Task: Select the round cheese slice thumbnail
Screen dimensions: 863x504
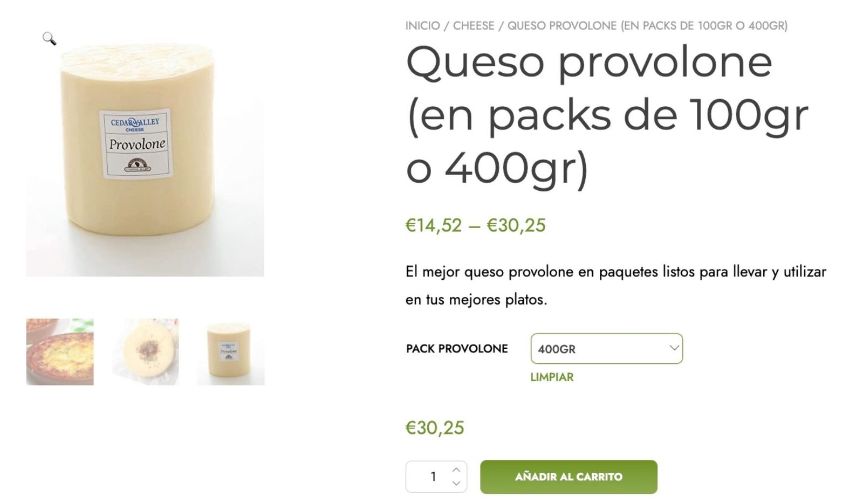Action: pos(145,352)
